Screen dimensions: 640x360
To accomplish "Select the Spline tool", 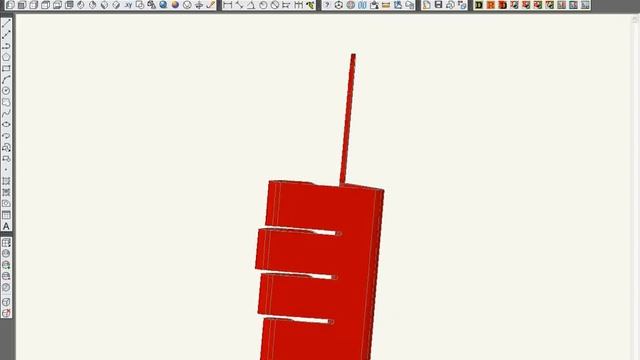I will [x=6, y=113].
